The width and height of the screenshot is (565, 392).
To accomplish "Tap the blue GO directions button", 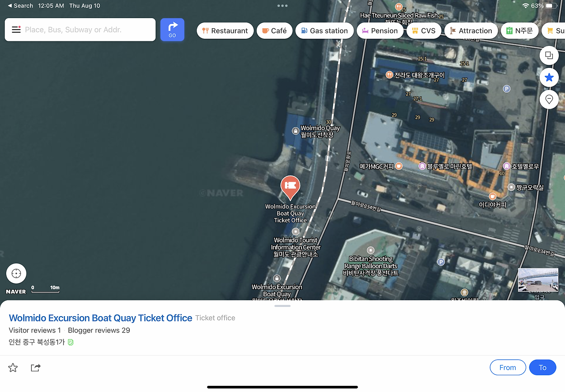I will click(172, 30).
